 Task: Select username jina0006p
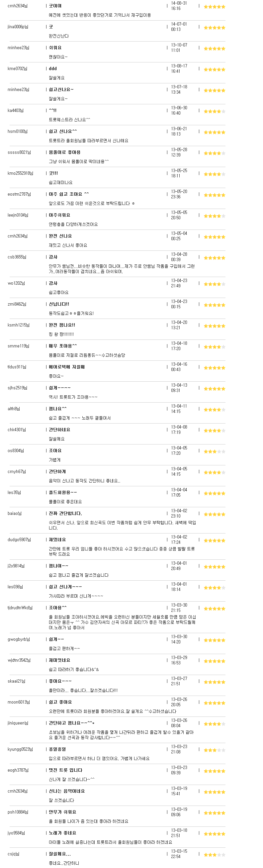18,27
